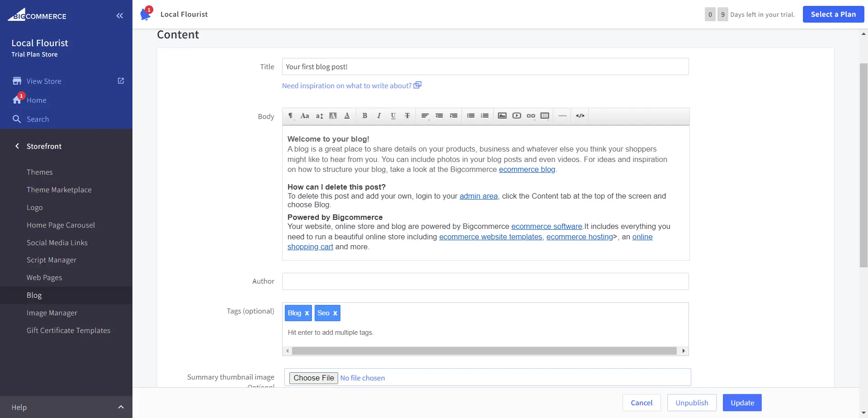This screenshot has height=418, width=868.
Task: Insert a video into the body
Action: click(517, 116)
